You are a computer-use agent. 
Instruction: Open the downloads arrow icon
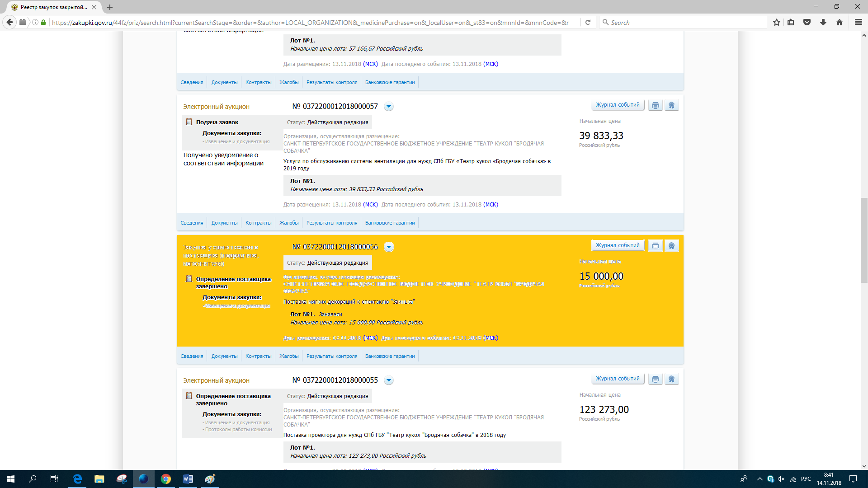(x=823, y=22)
